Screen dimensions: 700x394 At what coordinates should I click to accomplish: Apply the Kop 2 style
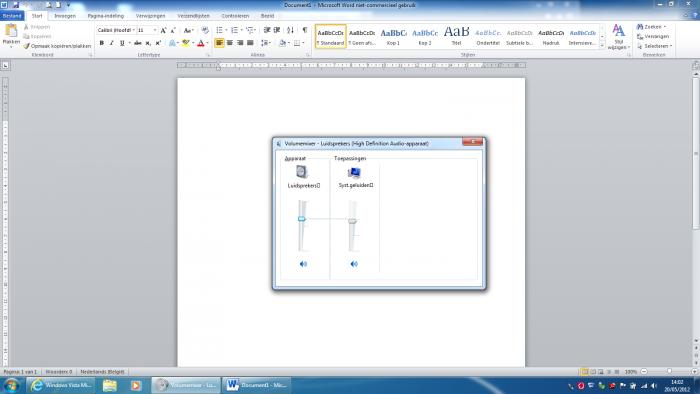pos(425,36)
